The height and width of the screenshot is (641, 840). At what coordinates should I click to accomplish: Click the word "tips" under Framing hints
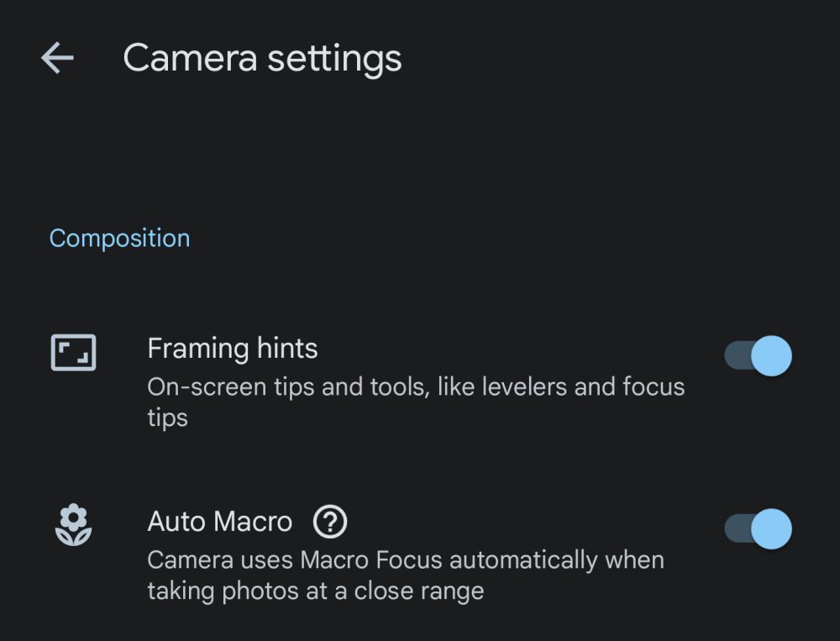[167, 418]
